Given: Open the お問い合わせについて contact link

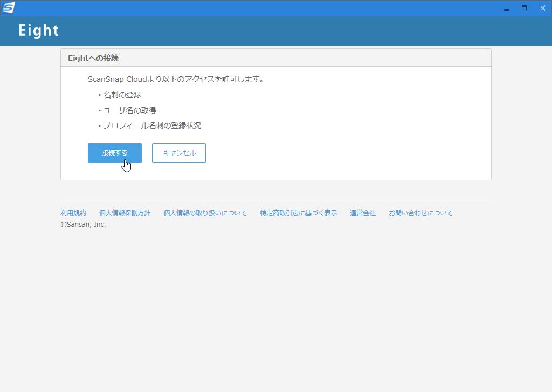Looking at the screenshot, I should click(420, 213).
